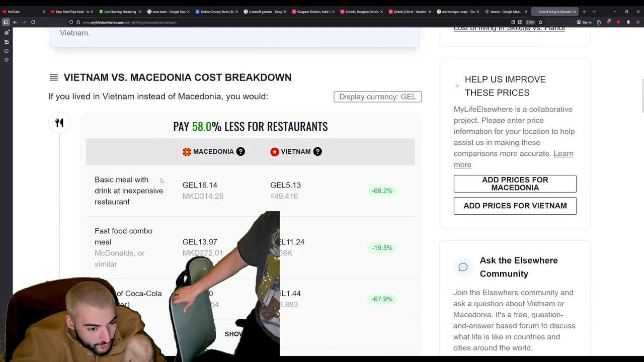Open the sidebar bookmarks star icon

coord(7,60)
